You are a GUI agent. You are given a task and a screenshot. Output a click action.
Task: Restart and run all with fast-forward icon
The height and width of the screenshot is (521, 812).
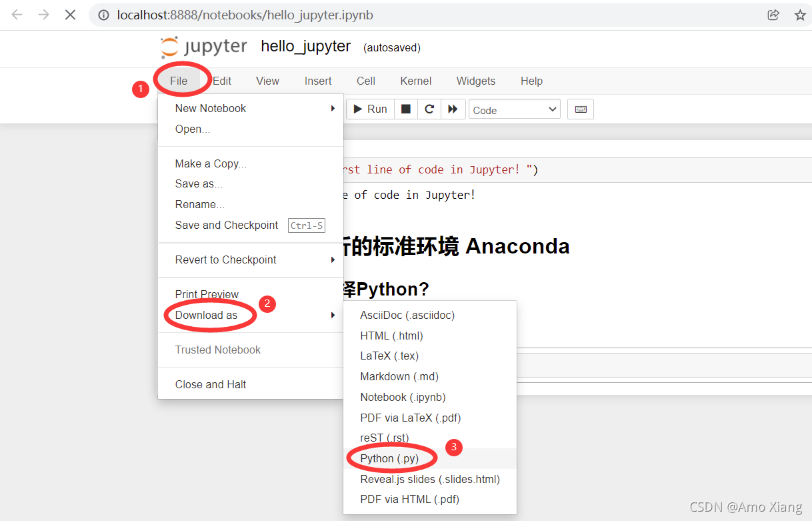pos(453,109)
